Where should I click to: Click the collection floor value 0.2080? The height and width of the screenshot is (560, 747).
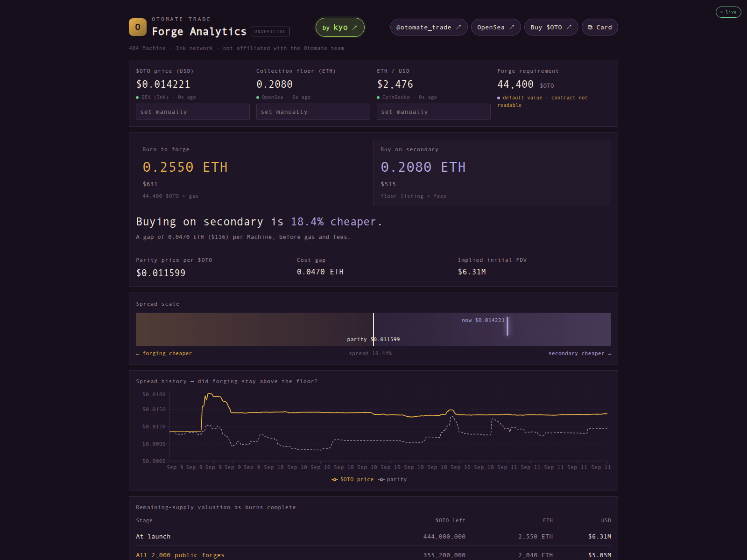275,84
